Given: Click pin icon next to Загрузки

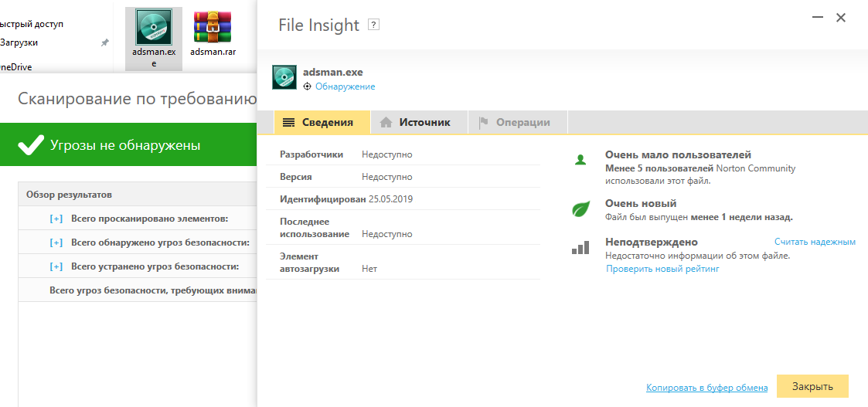Looking at the screenshot, I should click(104, 42).
